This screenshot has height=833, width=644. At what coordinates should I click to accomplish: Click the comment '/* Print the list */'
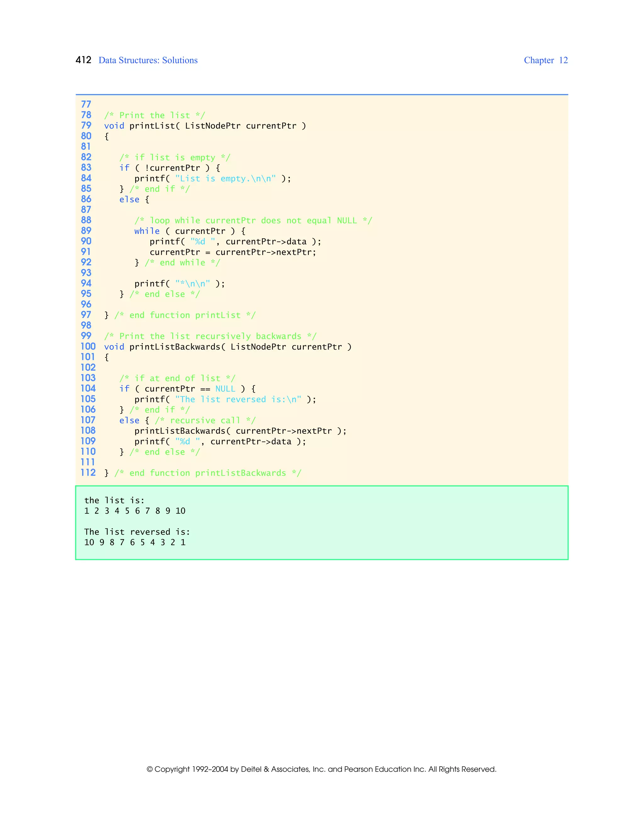click(154, 116)
